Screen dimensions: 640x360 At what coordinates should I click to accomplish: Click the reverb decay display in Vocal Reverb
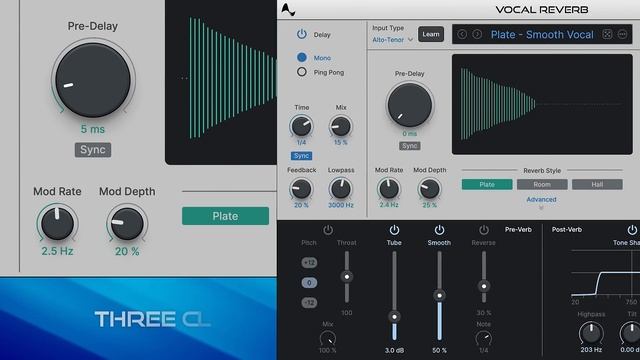(542, 104)
